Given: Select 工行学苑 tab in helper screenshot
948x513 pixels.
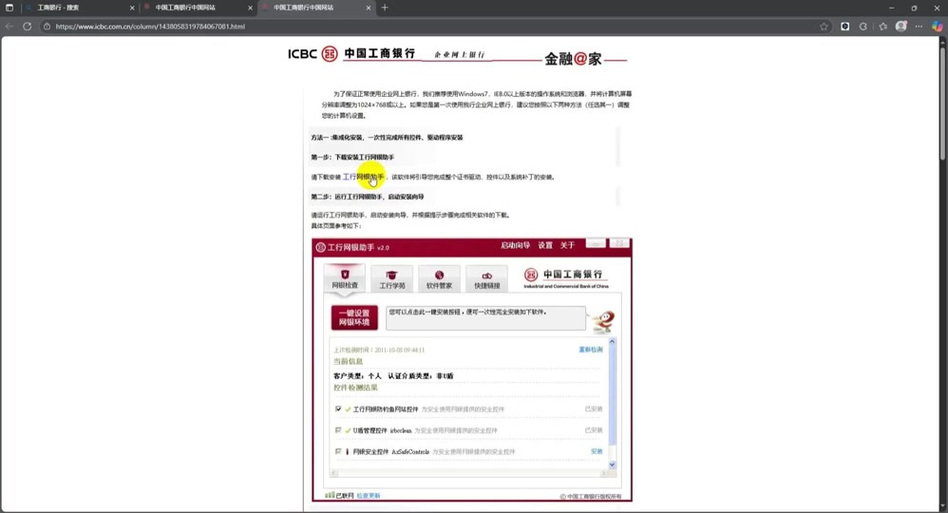Looking at the screenshot, I should 392,279.
